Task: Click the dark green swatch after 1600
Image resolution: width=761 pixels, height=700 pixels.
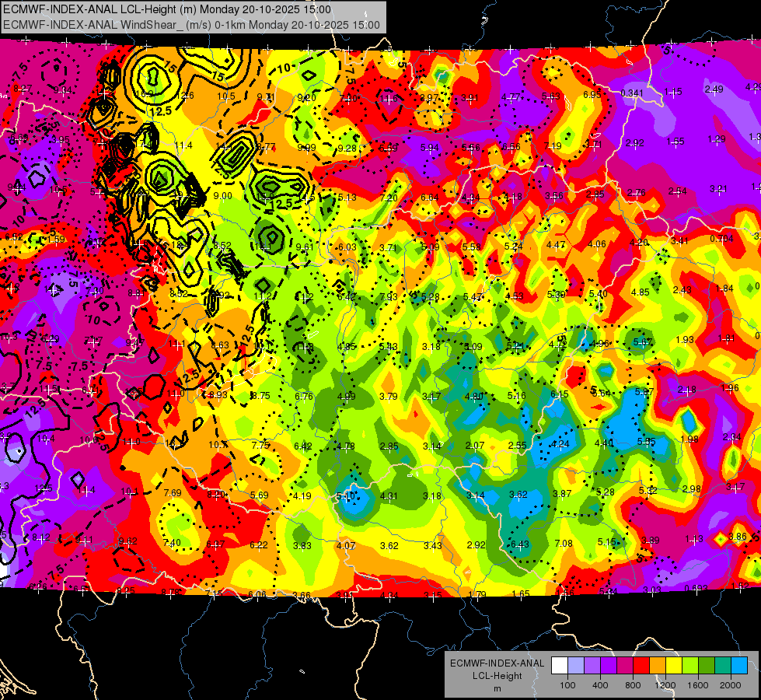Action: (706, 666)
